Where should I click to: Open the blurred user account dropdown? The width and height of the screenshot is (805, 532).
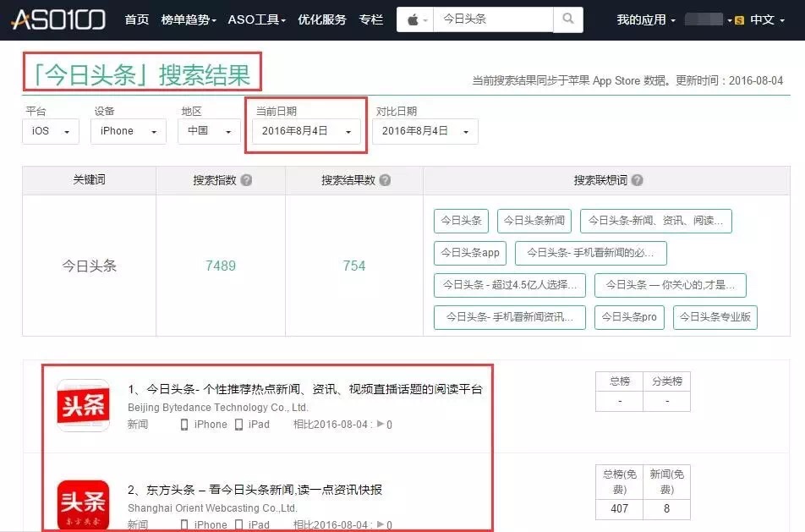coord(708,19)
